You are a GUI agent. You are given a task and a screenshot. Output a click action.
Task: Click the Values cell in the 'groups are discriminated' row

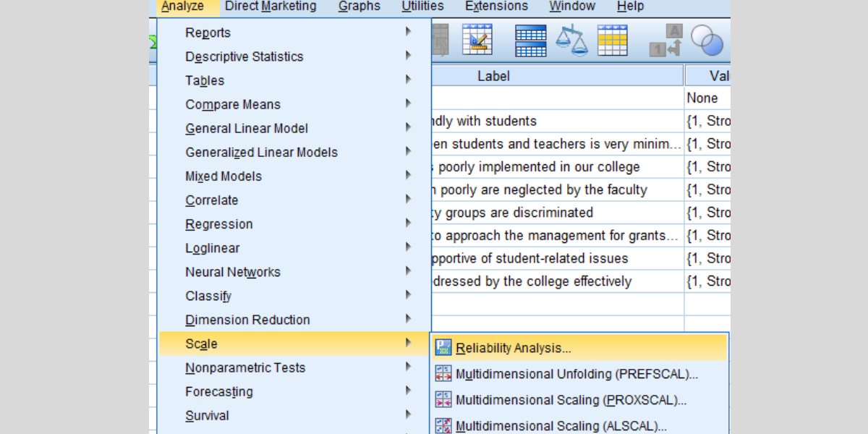click(x=707, y=213)
